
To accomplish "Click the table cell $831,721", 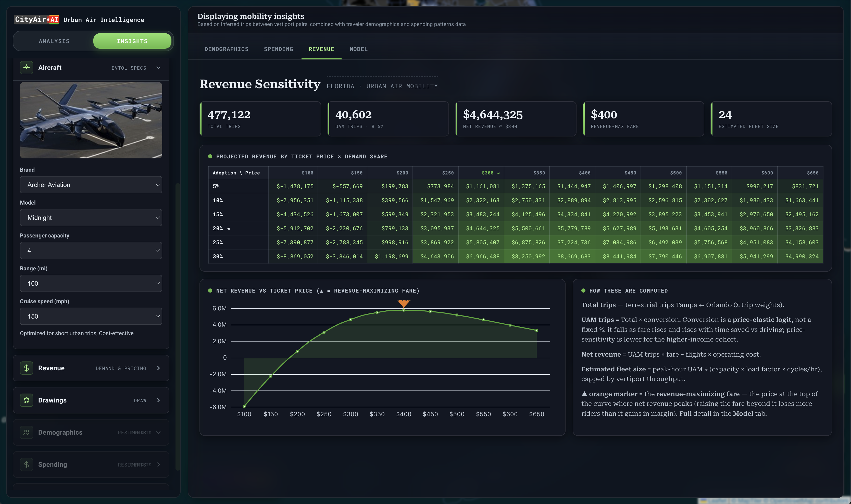I will click(800, 186).
